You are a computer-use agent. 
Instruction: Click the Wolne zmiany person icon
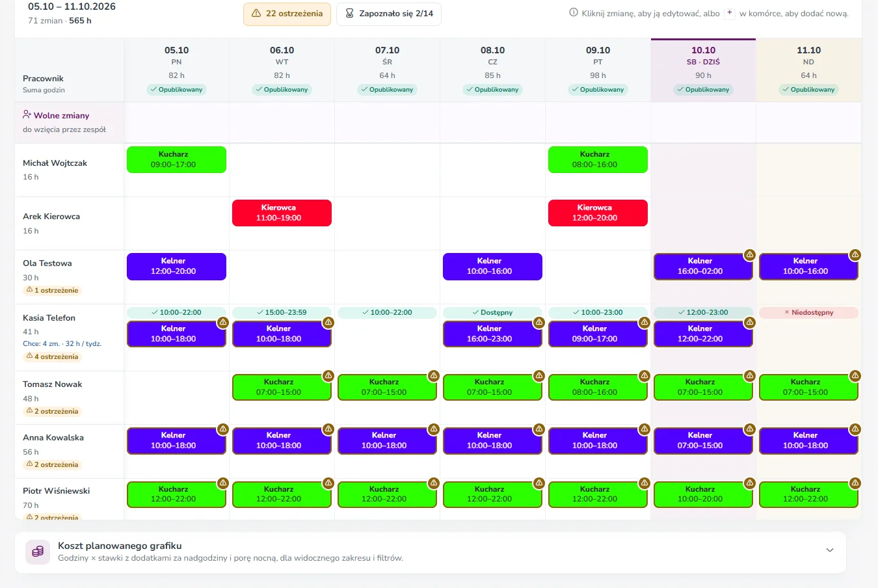(x=27, y=114)
